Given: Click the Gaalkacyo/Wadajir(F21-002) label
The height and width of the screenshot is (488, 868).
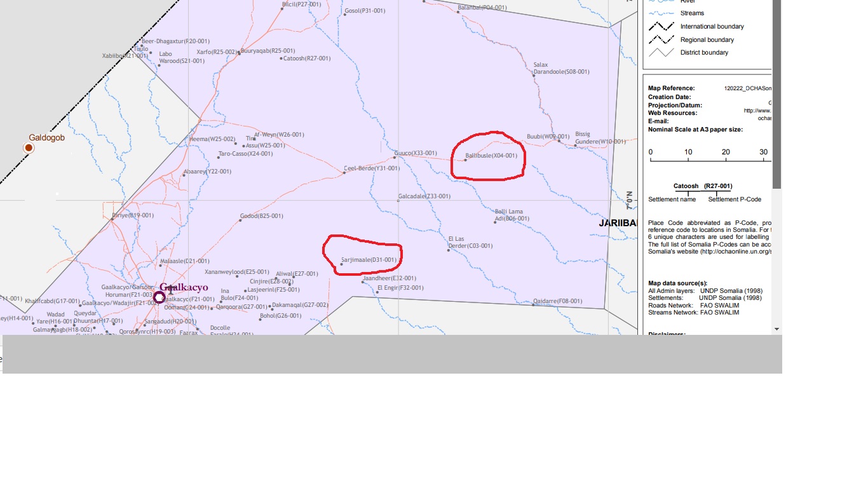Looking at the screenshot, I should tap(121, 303).
